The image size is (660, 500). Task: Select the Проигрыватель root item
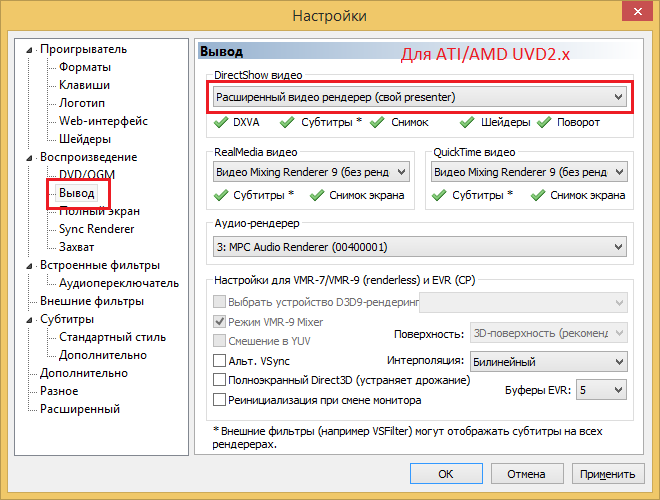[x=83, y=49]
